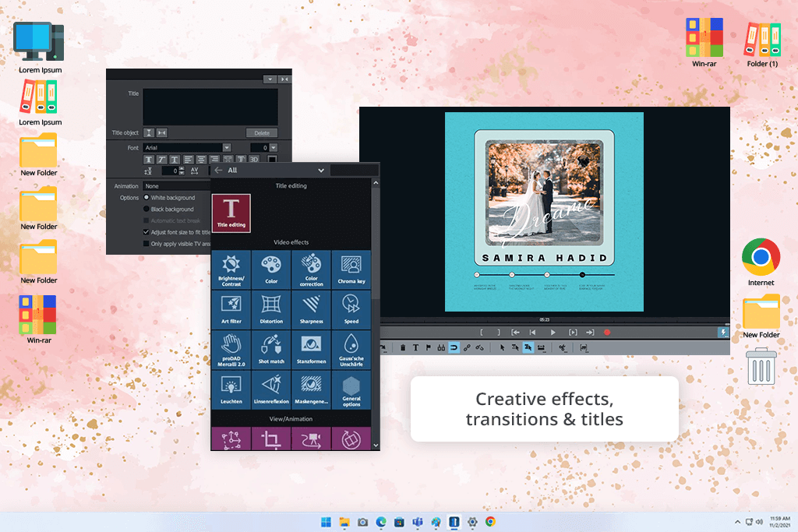Screen dimensions: 798x532
Task: Select the Speed effect tile
Action: click(x=351, y=310)
